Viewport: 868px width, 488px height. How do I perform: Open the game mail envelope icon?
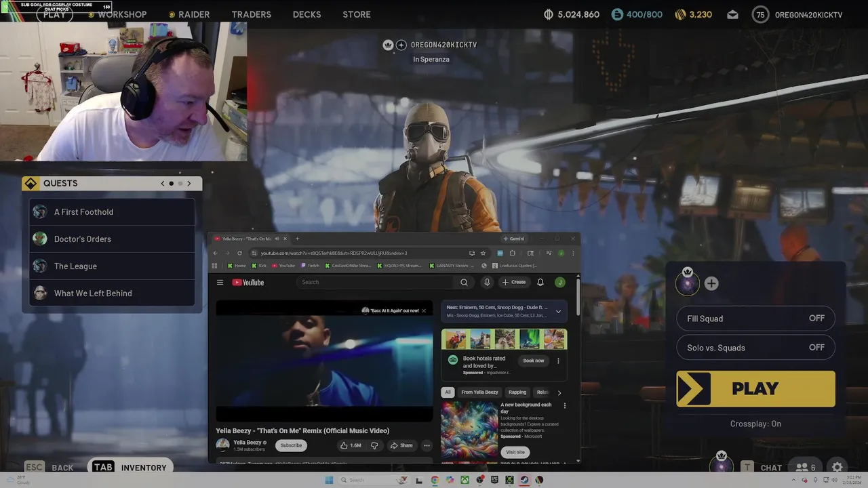(x=732, y=14)
